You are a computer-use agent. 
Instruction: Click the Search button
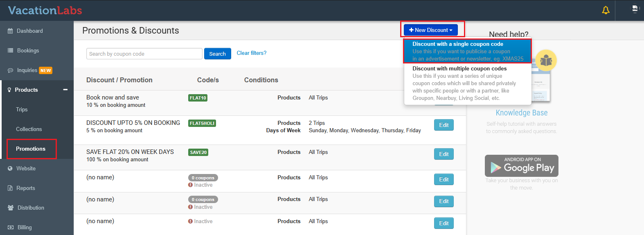click(x=217, y=54)
